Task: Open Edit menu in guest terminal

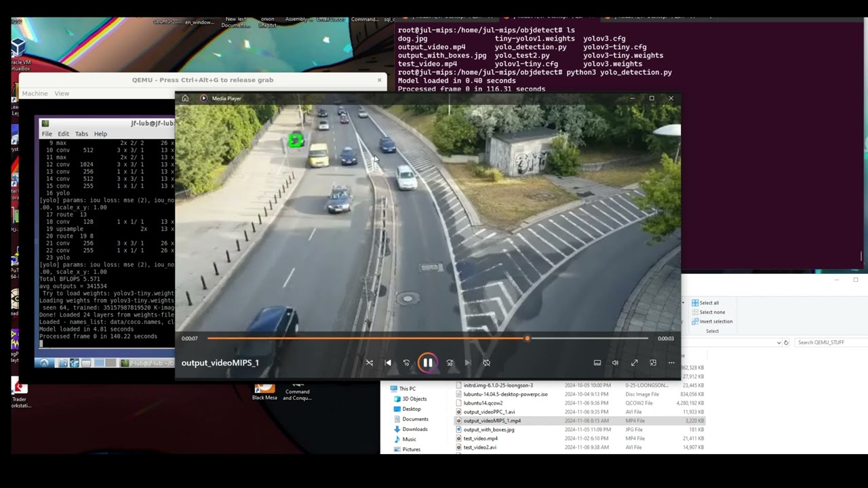Action: tap(63, 134)
